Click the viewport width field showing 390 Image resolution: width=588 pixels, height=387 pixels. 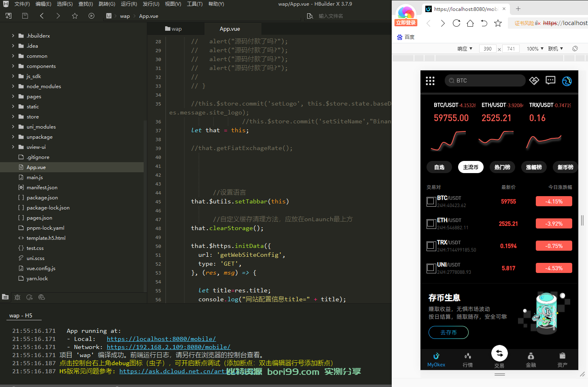488,49
